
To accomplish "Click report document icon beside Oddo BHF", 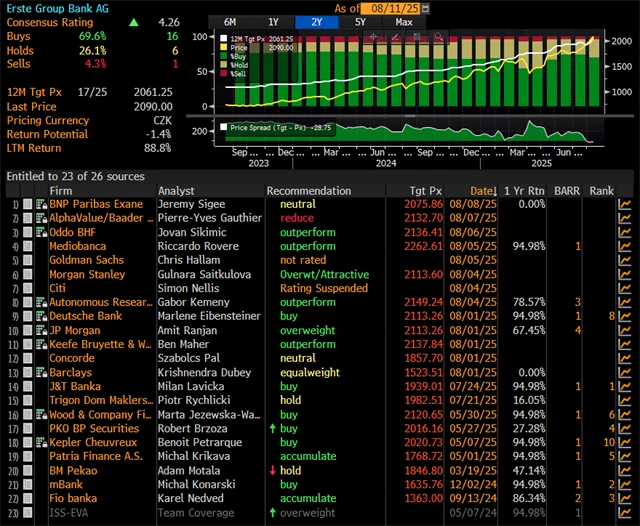I will coord(41,232).
